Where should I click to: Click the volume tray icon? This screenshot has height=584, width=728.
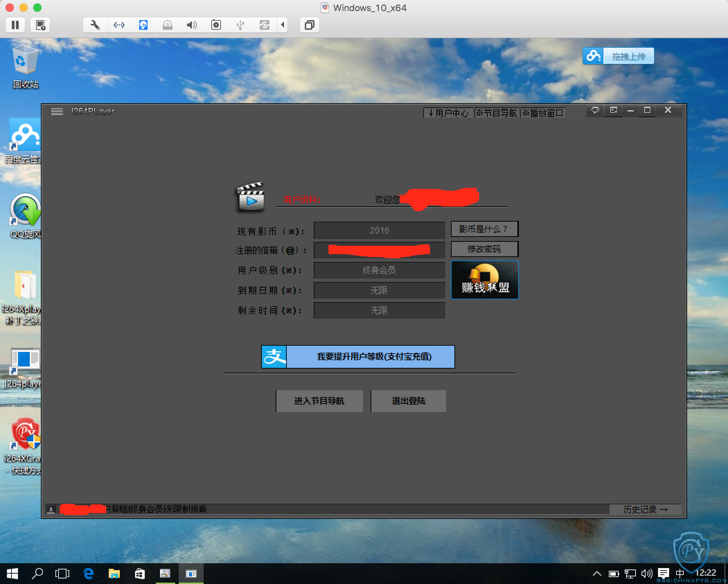pyautogui.click(x=647, y=574)
